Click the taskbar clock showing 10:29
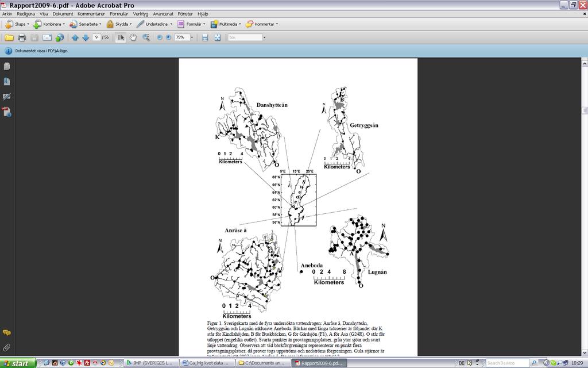 point(577,363)
